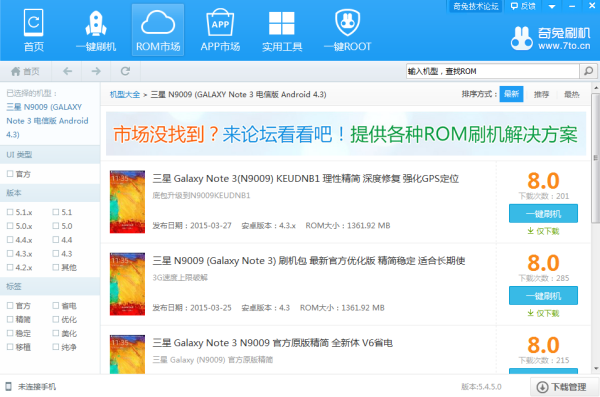This screenshot has height=397, width=600.
Task: Check the 4.2.x version filter
Action: pos(10,267)
